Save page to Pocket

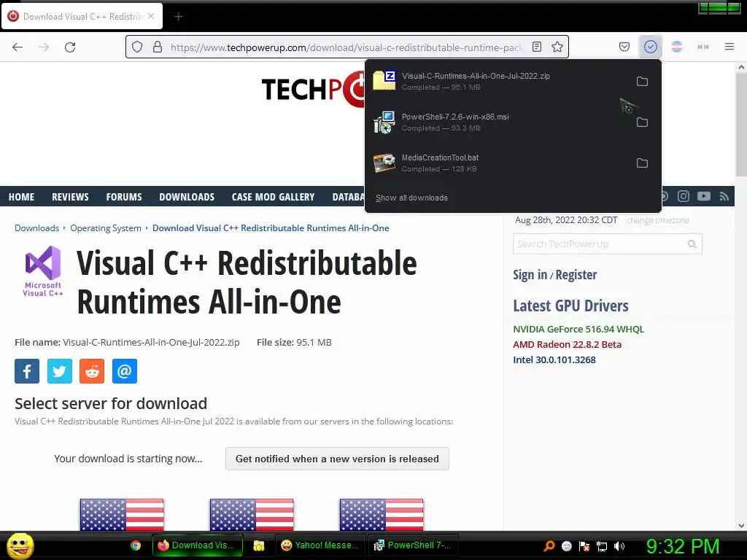624,47
